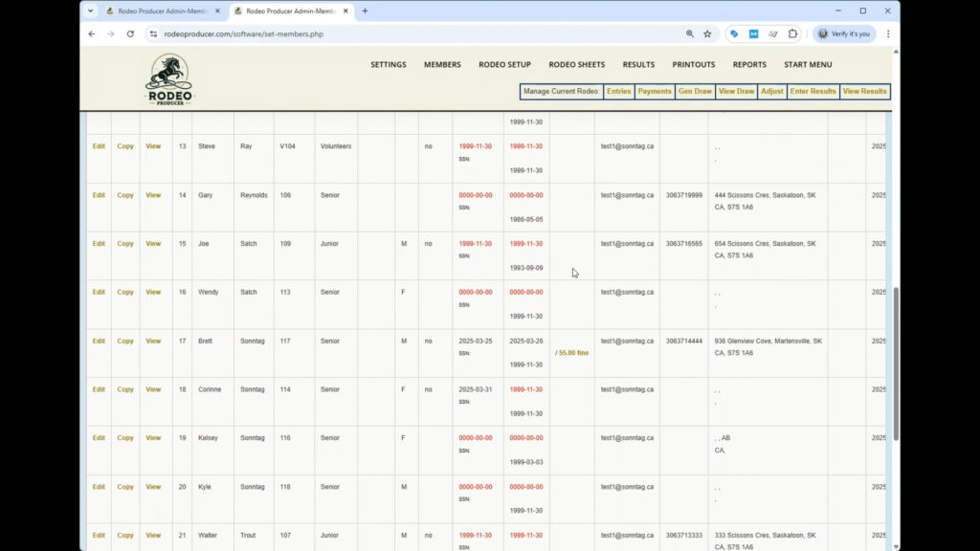The image size is (980, 551).
Task: Open the Extensions puzzle piece icon
Action: click(x=792, y=33)
